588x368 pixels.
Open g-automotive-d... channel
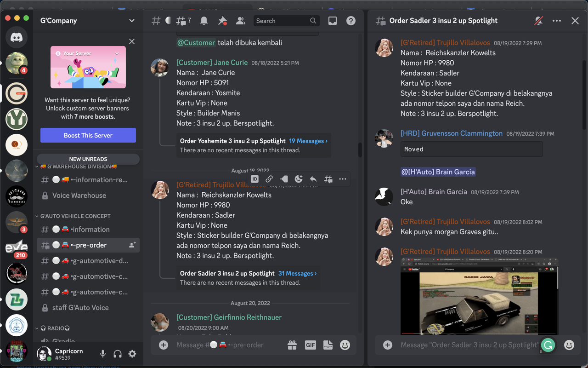[88, 261]
